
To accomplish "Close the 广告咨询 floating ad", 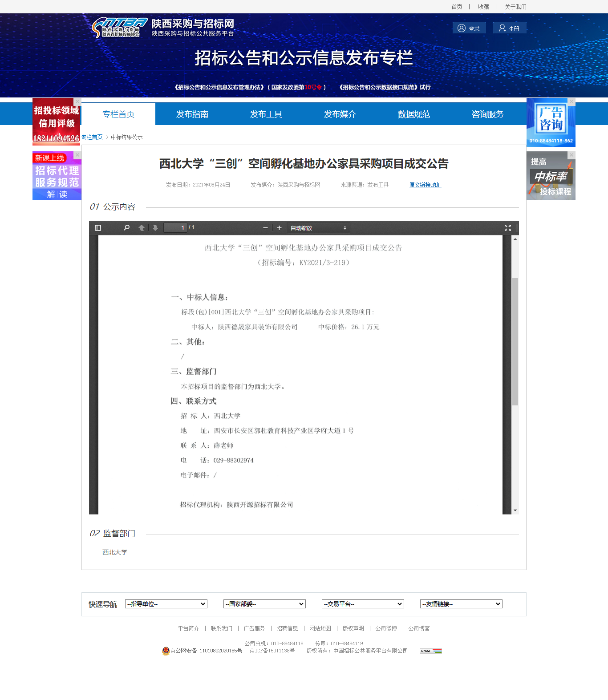I will click(572, 101).
